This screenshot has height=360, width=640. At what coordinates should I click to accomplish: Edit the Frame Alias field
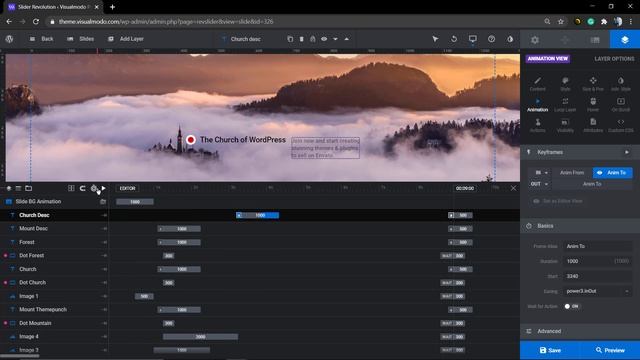(x=597, y=246)
